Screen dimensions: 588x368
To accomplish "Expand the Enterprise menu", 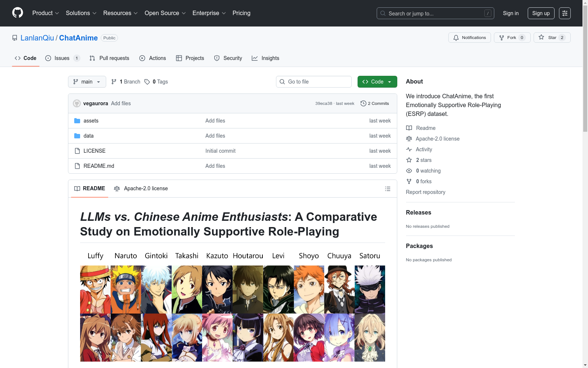I will pos(209,13).
